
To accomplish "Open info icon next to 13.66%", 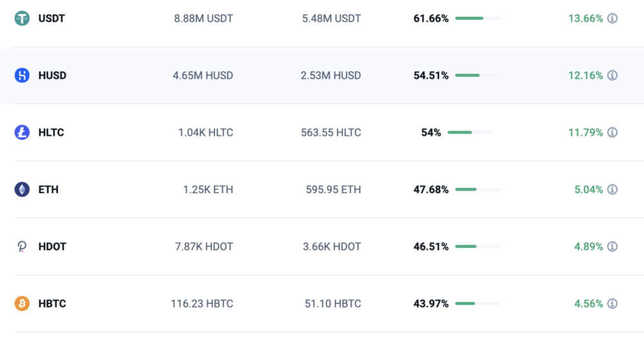I will click(612, 19).
